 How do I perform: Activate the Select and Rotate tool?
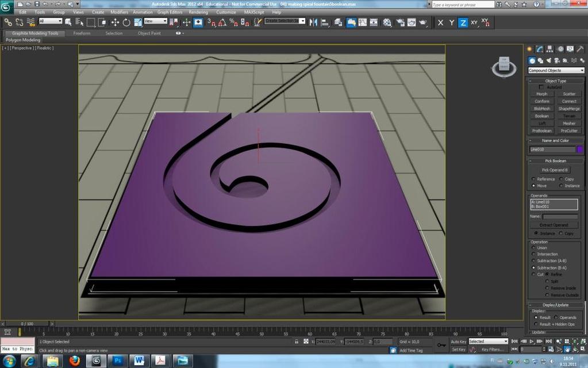tap(126, 22)
